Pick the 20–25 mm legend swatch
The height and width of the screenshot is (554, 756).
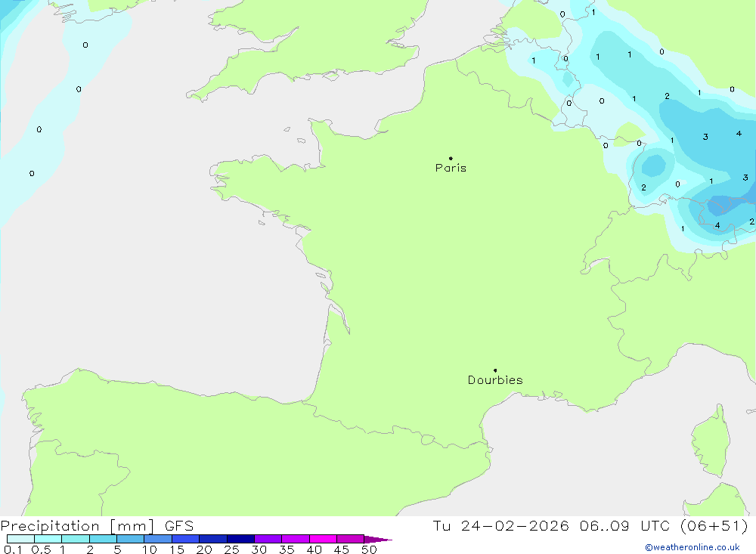213,539
